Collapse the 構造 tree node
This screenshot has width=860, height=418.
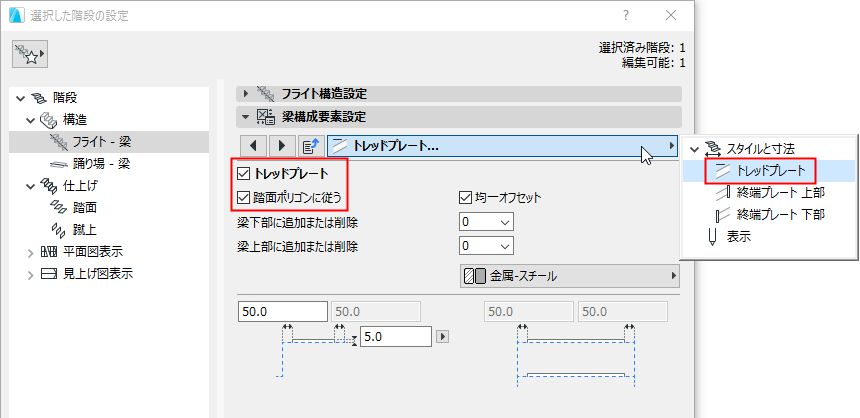(30, 120)
